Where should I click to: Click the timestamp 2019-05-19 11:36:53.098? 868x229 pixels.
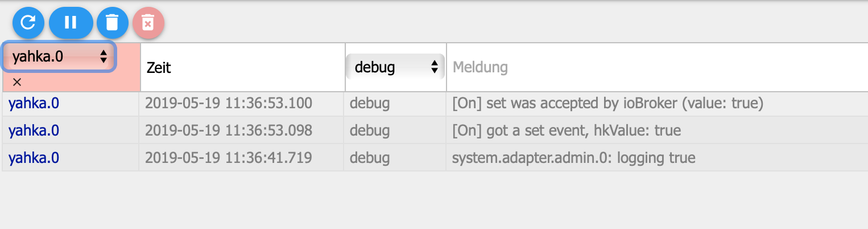229,130
